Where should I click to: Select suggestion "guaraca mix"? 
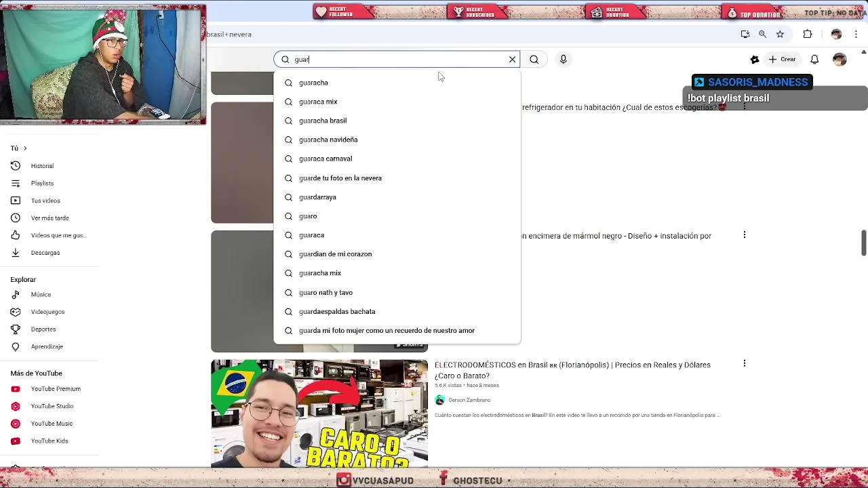click(x=397, y=102)
